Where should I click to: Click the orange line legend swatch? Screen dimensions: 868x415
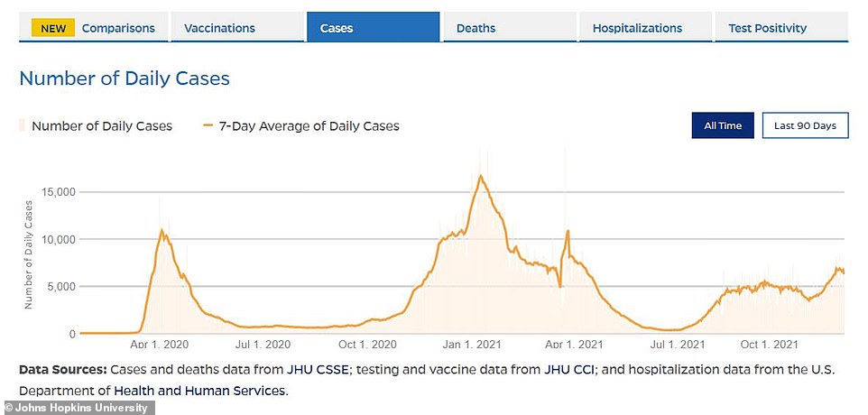(x=208, y=125)
